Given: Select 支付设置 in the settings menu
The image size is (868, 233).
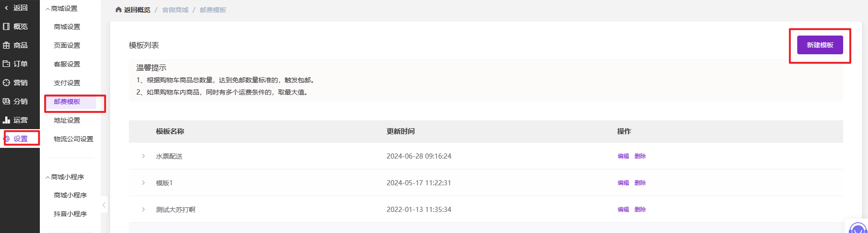Looking at the screenshot, I should [x=67, y=83].
